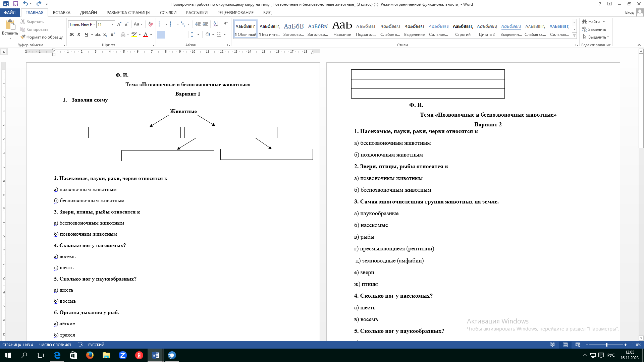Align text to the right
The image size is (644, 362).
(x=176, y=35)
